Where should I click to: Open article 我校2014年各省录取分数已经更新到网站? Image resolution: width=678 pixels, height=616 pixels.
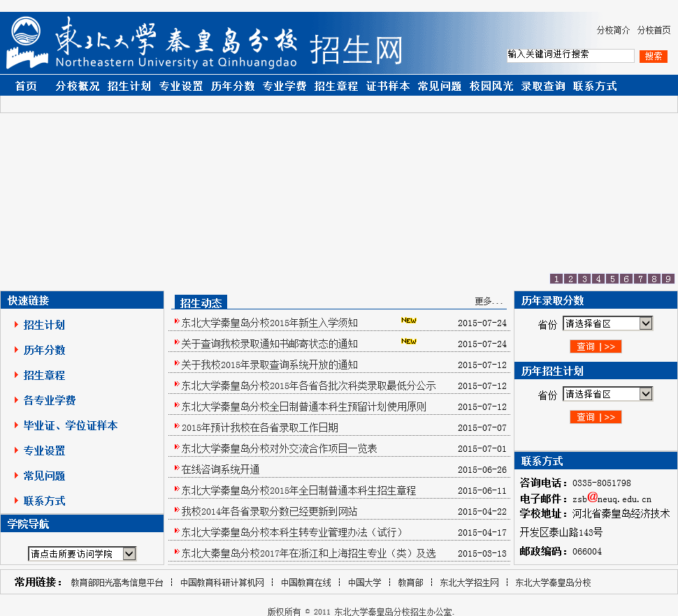point(269,511)
